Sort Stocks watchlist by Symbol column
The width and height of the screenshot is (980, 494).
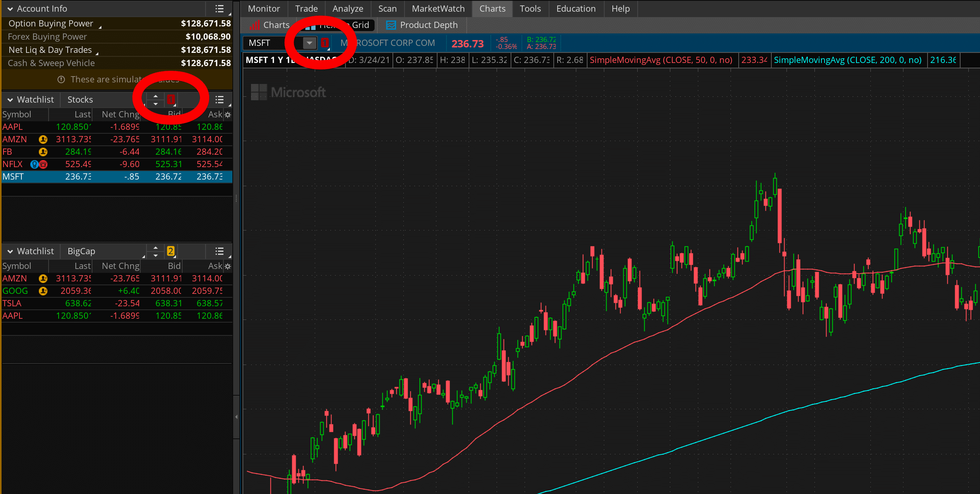pos(25,115)
